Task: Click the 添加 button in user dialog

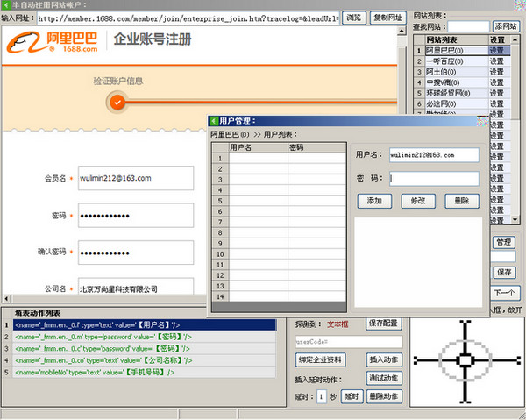Action: 374,201
